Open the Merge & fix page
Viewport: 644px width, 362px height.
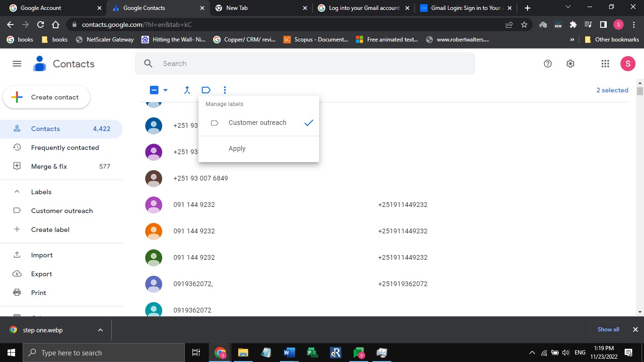[x=49, y=166]
